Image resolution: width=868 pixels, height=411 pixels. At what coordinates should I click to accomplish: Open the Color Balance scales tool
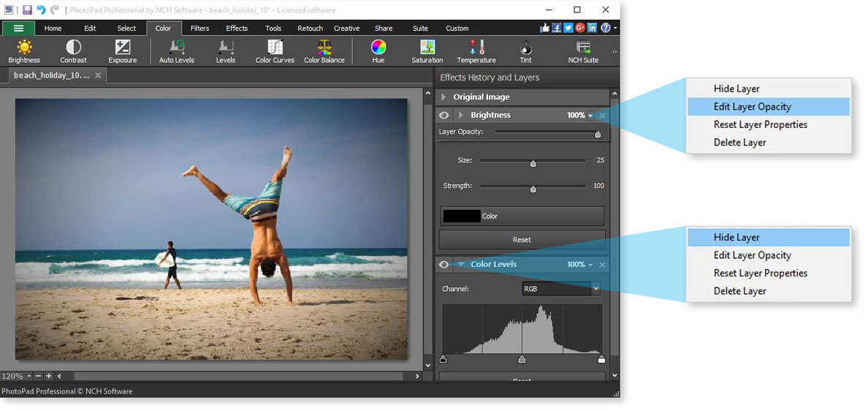pyautogui.click(x=324, y=48)
